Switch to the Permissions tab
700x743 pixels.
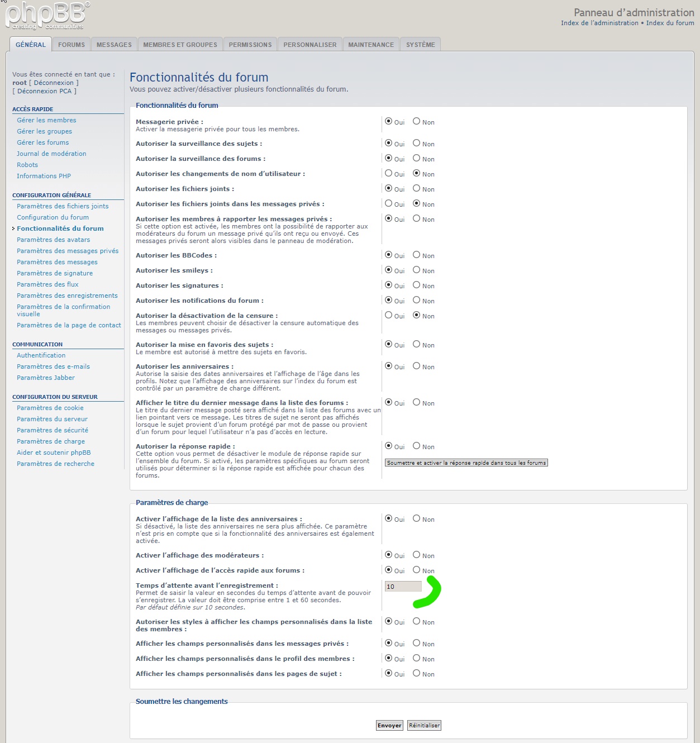(250, 45)
